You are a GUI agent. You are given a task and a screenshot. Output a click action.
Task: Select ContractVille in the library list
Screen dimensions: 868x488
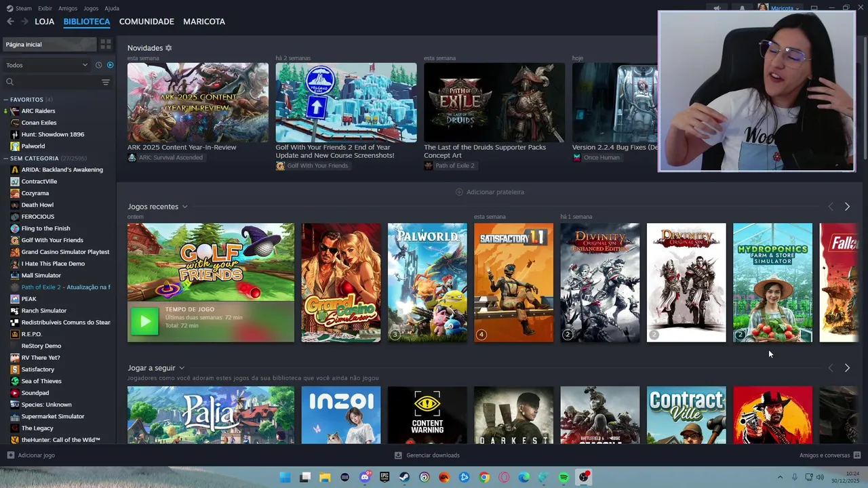[x=39, y=182]
